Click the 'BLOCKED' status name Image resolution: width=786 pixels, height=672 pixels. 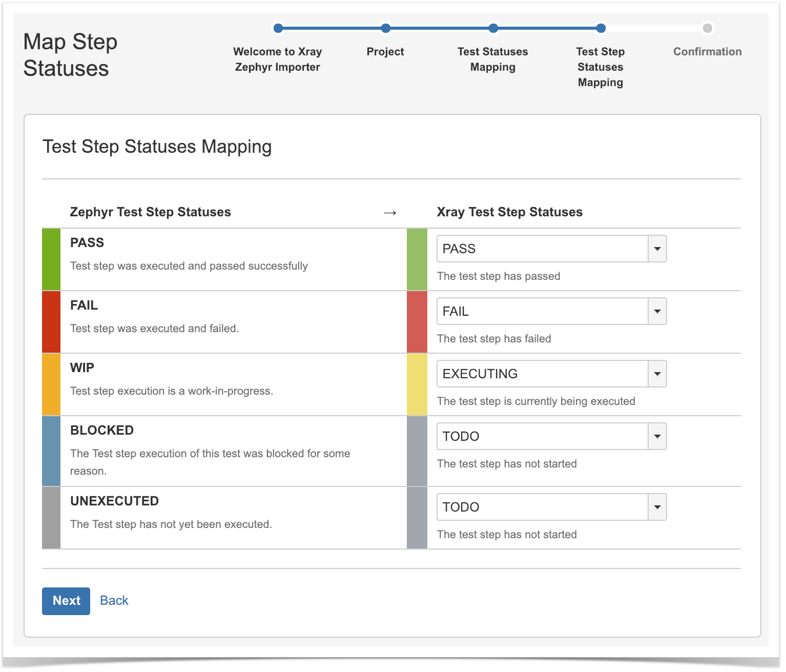pyautogui.click(x=102, y=431)
